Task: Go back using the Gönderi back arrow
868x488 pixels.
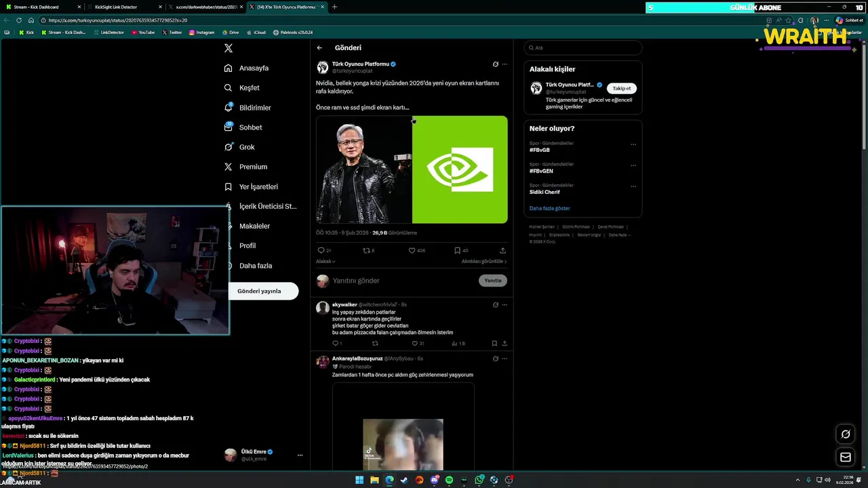Action: [319, 48]
